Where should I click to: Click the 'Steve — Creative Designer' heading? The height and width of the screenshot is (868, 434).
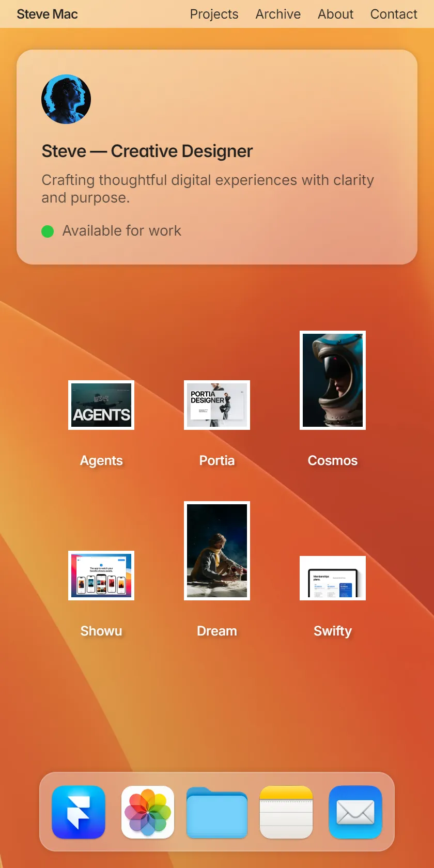147,151
